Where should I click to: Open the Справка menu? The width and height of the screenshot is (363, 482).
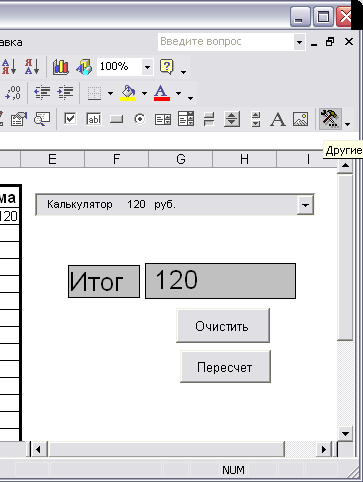coord(11,42)
